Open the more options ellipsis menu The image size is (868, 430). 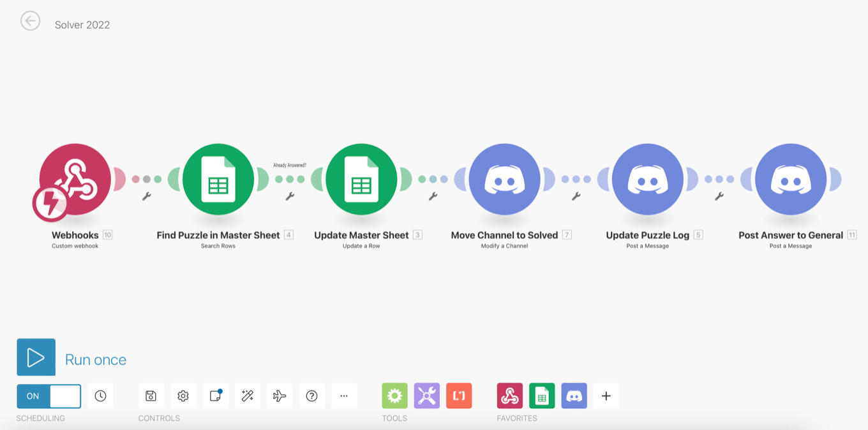(344, 396)
